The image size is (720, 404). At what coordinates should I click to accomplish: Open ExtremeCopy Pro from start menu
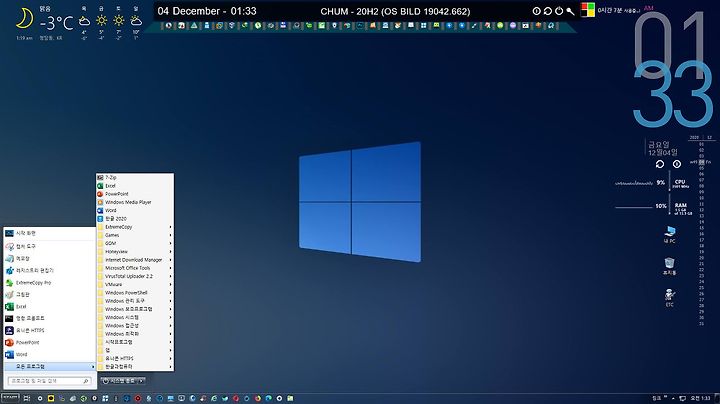pos(50,283)
